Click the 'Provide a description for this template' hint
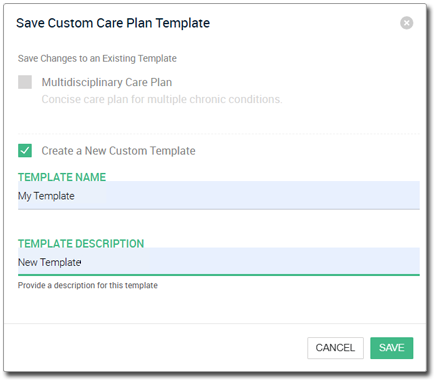 [x=88, y=285]
